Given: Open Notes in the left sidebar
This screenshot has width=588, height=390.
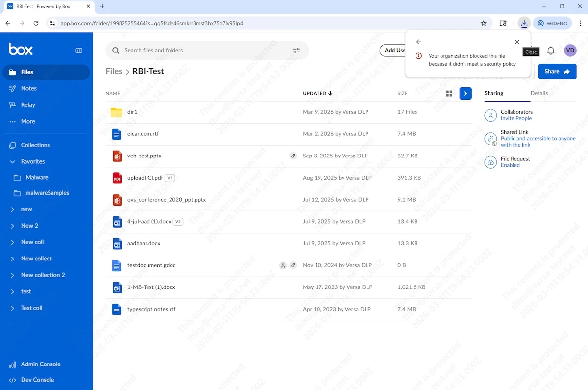Looking at the screenshot, I should [29, 88].
